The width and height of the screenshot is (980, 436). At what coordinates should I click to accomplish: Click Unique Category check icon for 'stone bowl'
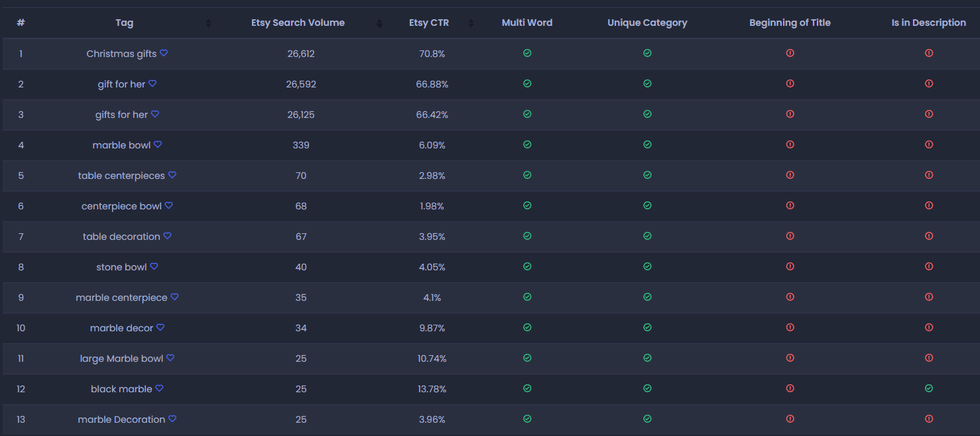coord(647,266)
